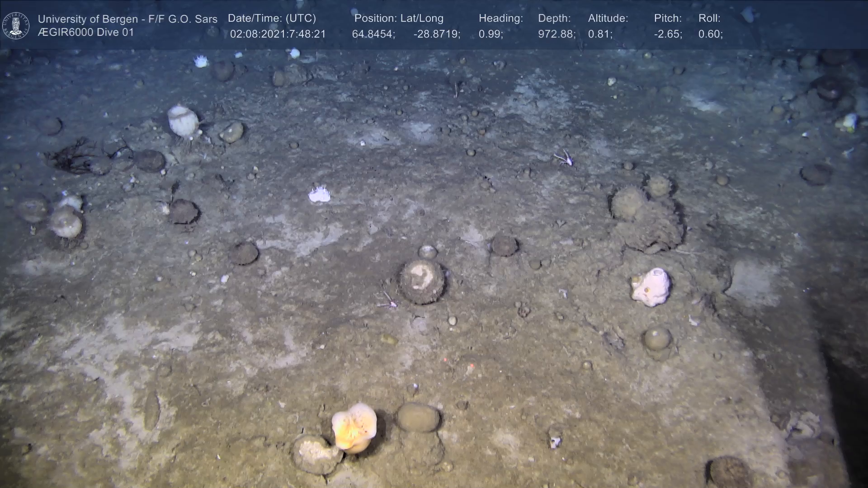Select the Date/Time (UTC) label

272,18
